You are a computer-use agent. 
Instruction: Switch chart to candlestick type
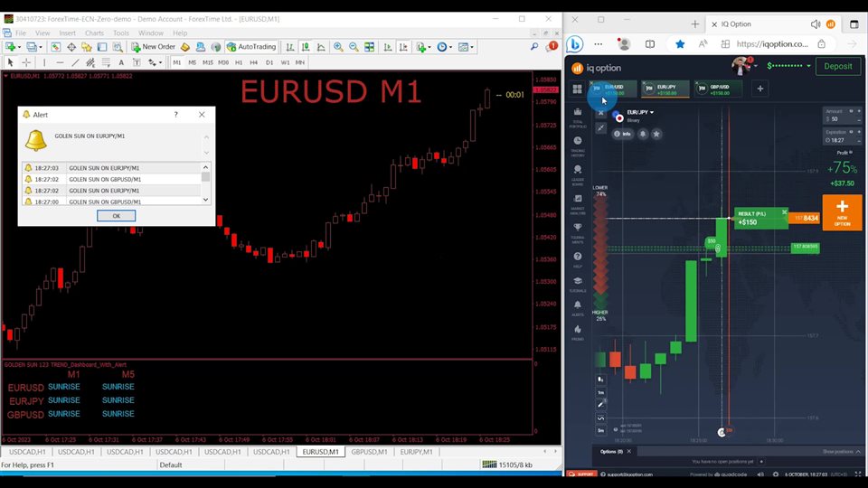(305, 47)
